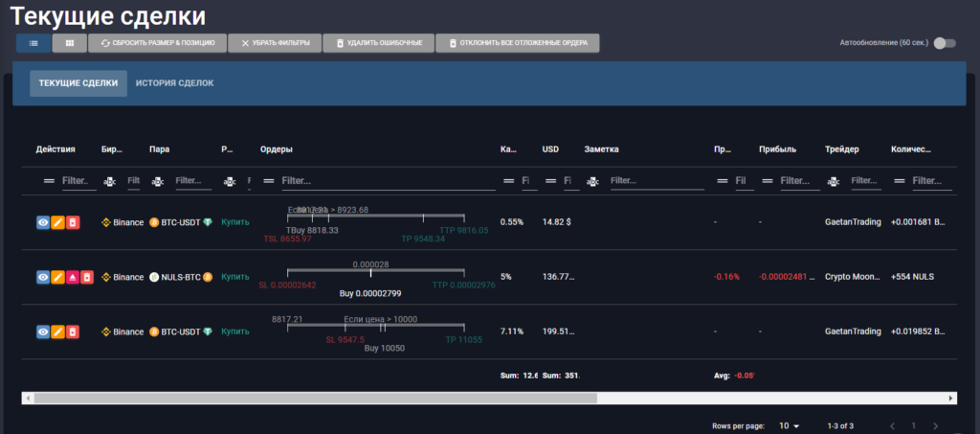Click equals operator selector for USD filter
Screen dimensions: 980x434
pos(550,181)
